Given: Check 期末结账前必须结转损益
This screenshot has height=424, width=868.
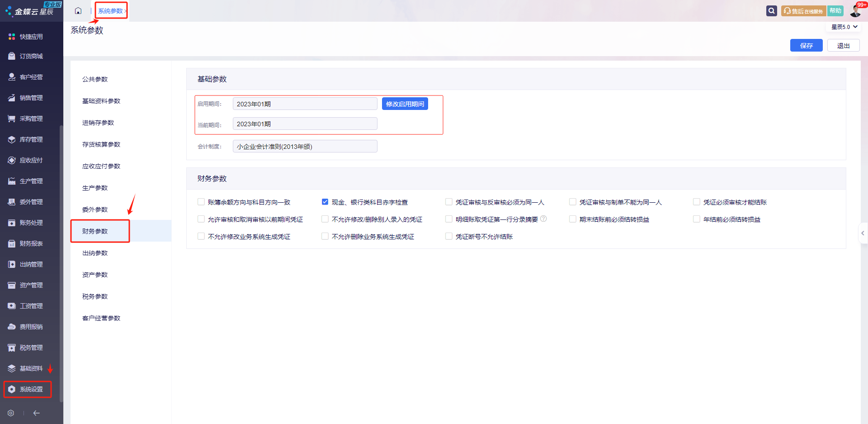Looking at the screenshot, I should (x=573, y=219).
